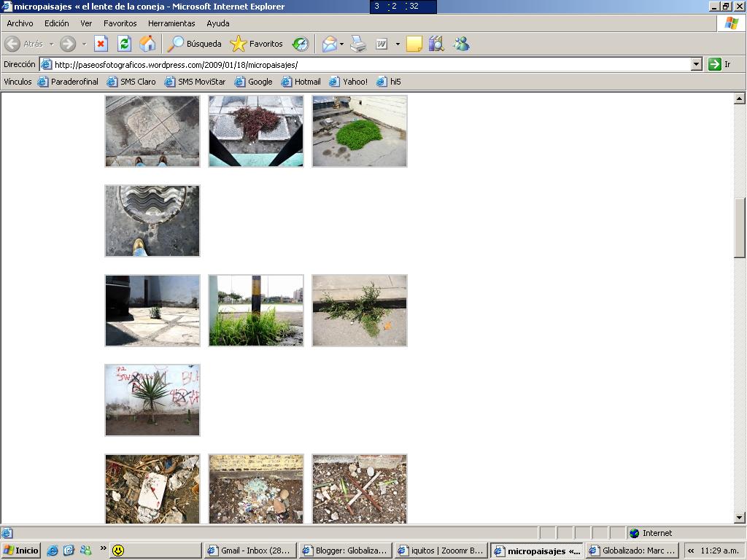Open browsing History clock icon
This screenshot has width=747, height=560.
300,44
